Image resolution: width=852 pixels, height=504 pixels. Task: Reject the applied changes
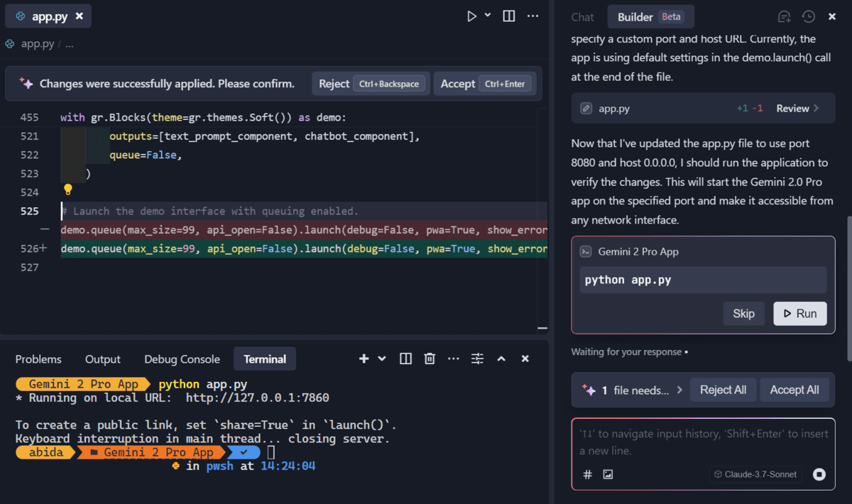pyautogui.click(x=370, y=84)
